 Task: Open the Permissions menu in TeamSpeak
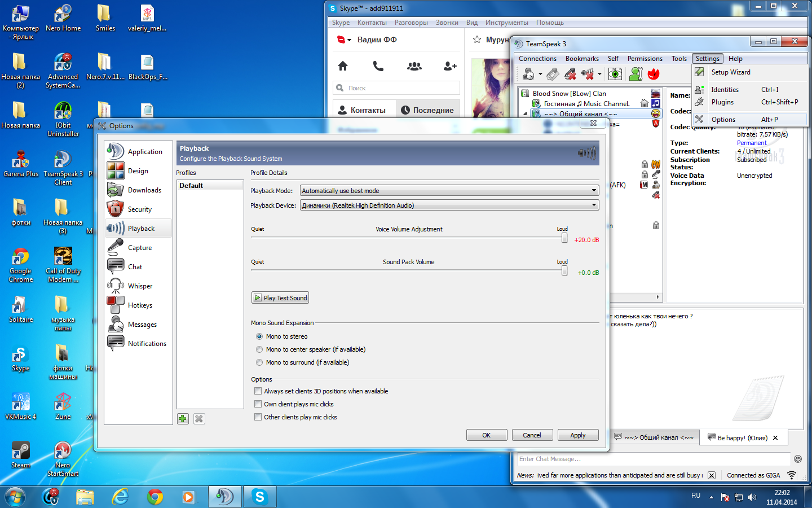click(x=645, y=59)
